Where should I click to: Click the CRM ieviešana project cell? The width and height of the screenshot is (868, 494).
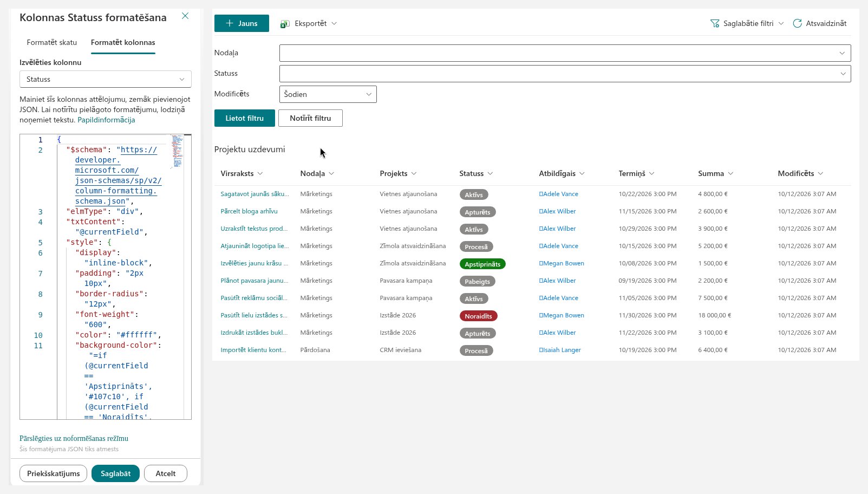point(400,350)
